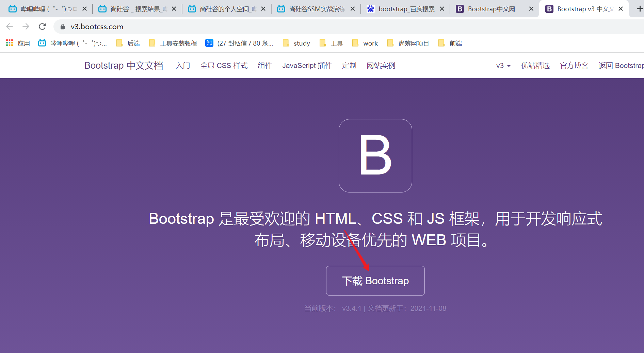This screenshot has width=644, height=353.
Task: Close the Bootstrap中文网 tab
Action: pos(531,9)
